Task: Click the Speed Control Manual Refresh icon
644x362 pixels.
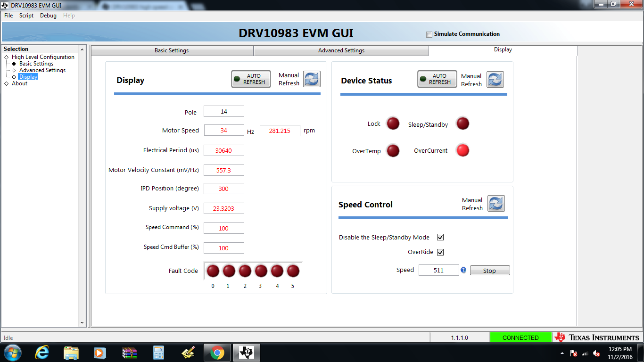Action: click(496, 204)
